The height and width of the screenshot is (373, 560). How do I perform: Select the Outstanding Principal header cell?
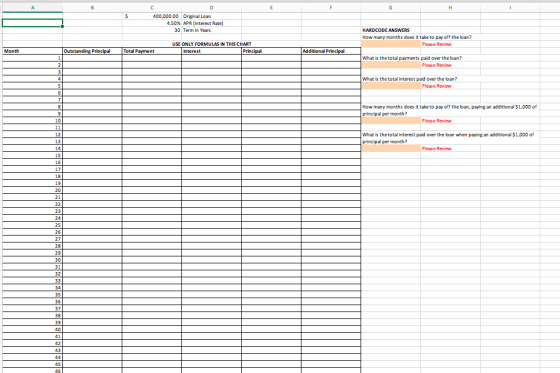coord(92,51)
